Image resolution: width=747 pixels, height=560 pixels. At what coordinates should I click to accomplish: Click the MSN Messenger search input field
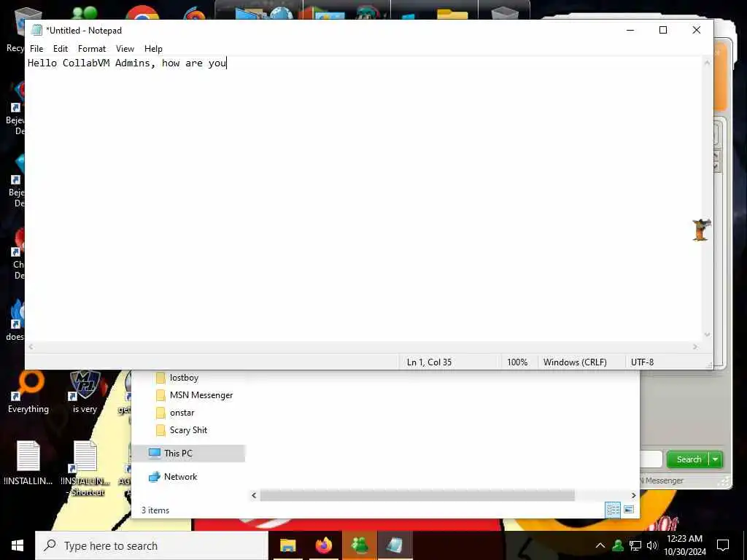click(x=651, y=459)
